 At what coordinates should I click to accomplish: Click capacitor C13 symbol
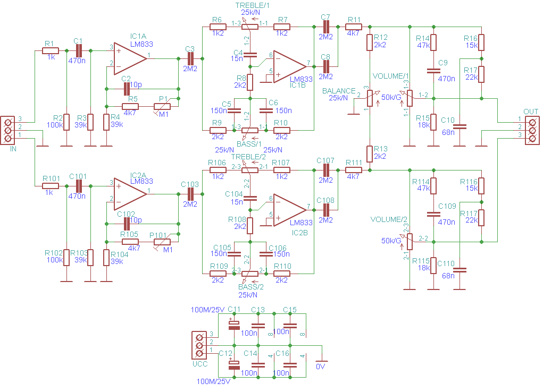point(258,326)
